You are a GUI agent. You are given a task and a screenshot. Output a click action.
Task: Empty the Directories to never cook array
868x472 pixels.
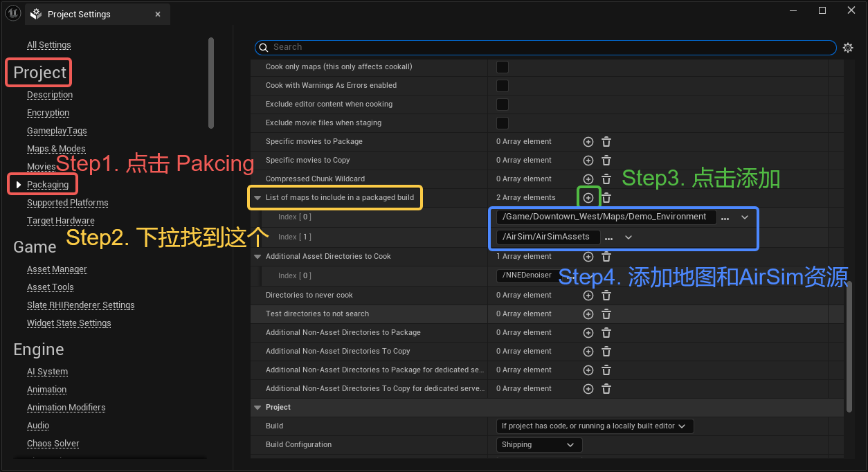[606, 296]
